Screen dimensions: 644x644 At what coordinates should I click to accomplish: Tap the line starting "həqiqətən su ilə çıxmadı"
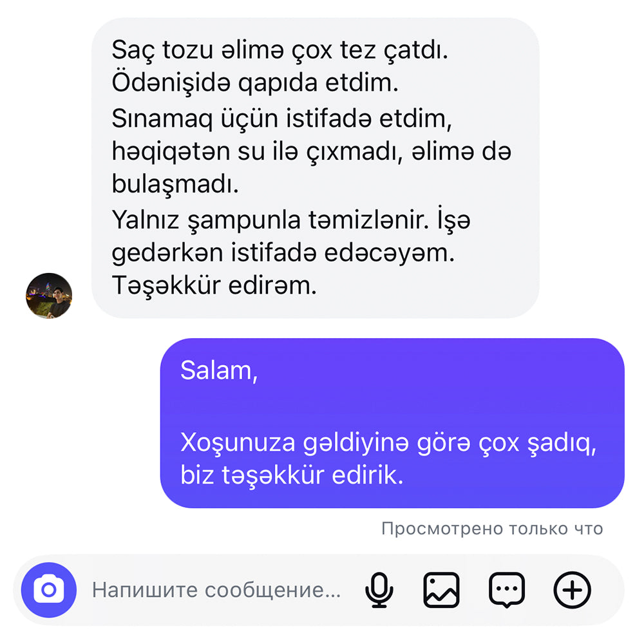click(311, 151)
